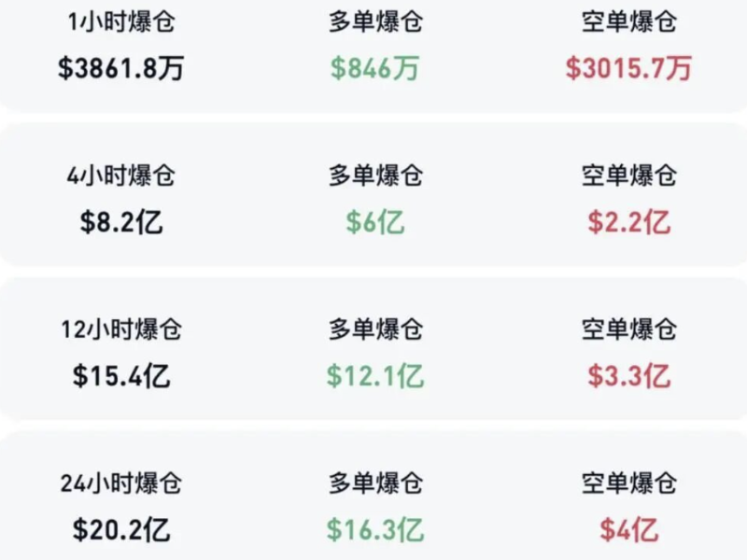This screenshot has height=560, width=747.
Task: Click the 4小时爆仓 label
Action: tap(121, 175)
